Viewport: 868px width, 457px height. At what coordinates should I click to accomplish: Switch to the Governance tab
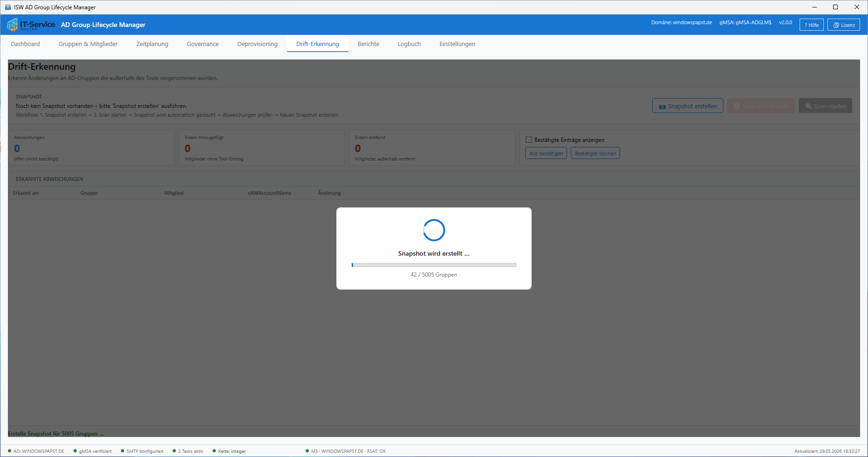coord(202,44)
